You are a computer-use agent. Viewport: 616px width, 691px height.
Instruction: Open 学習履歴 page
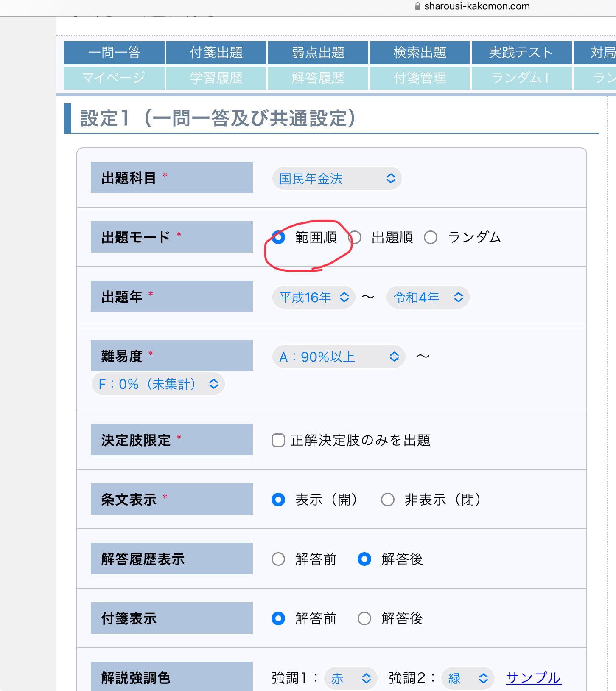pos(216,78)
